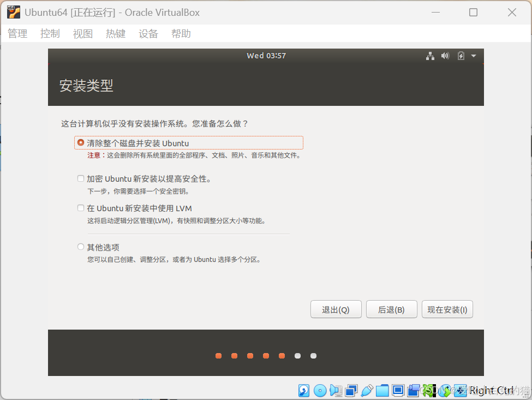Click the 后退(B) button
Image resolution: width=532 pixels, height=400 pixels.
point(392,309)
